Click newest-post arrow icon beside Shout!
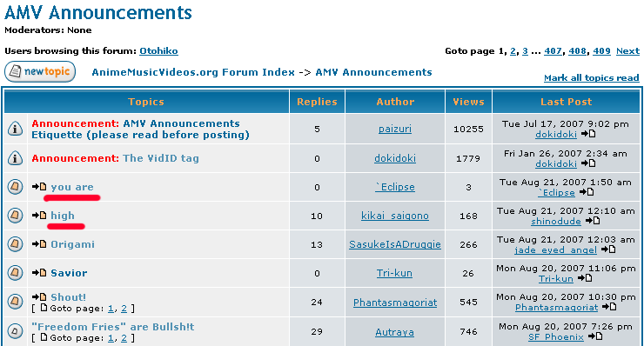The height and width of the screenshot is (346, 644). (x=39, y=296)
